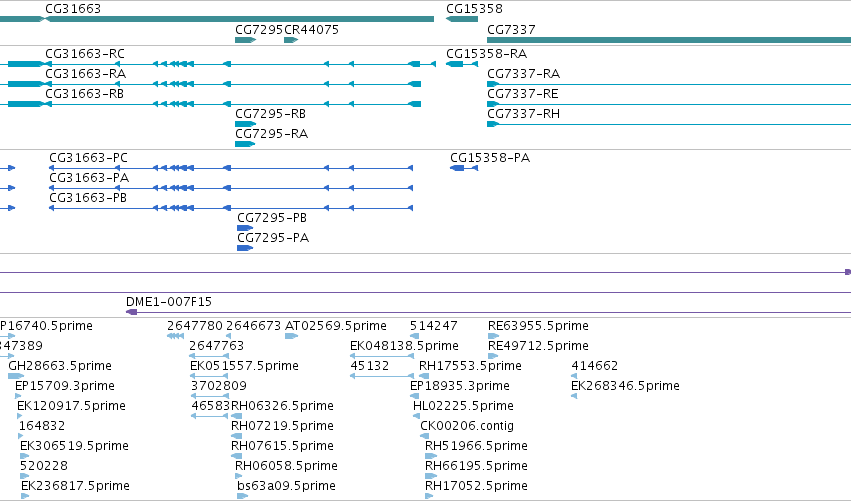Select the 2647780 feature label
This screenshot has height=501, width=851.
[195, 326]
